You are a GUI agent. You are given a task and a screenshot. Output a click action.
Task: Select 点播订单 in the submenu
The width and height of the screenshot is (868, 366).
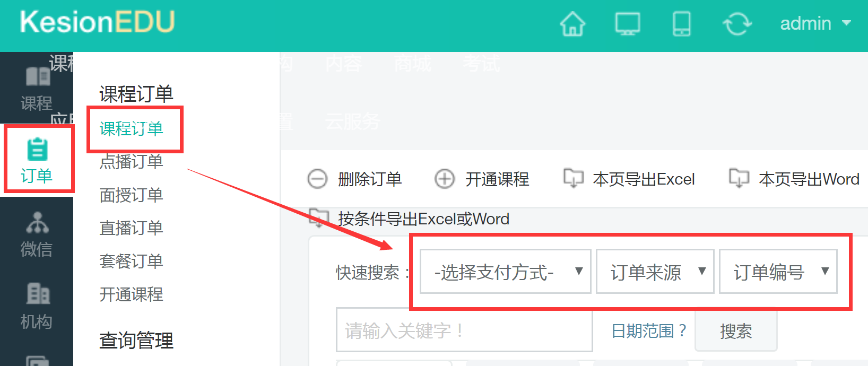coord(131,162)
